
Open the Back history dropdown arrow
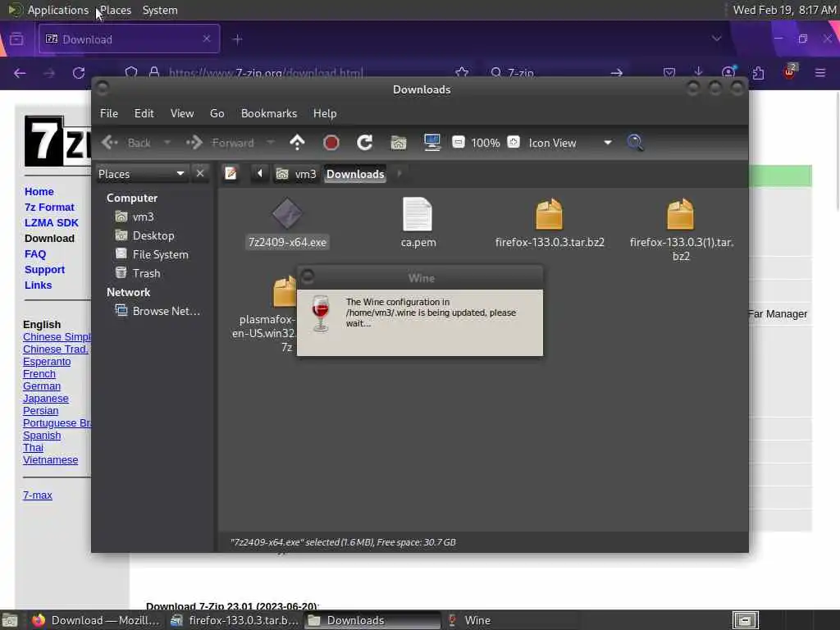[x=167, y=143]
